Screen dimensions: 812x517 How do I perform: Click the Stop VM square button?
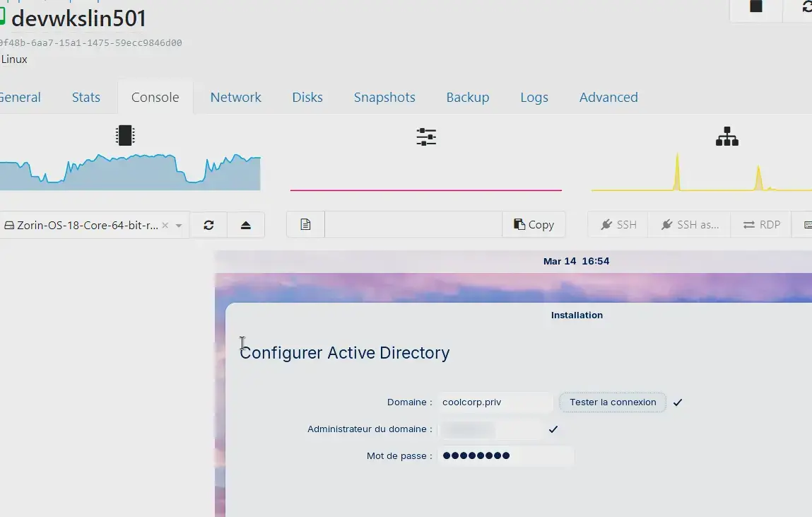(756, 7)
